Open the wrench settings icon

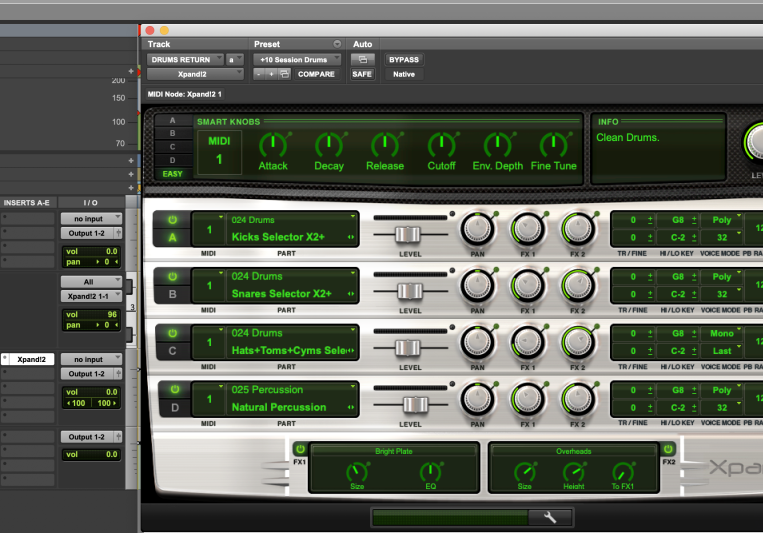click(550, 517)
